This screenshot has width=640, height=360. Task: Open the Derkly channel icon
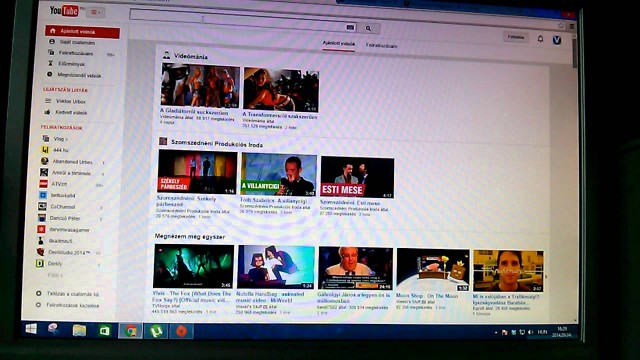(x=40, y=264)
